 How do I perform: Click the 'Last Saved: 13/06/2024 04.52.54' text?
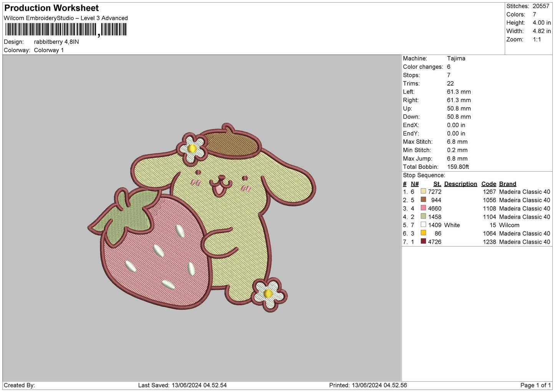(182, 385)
